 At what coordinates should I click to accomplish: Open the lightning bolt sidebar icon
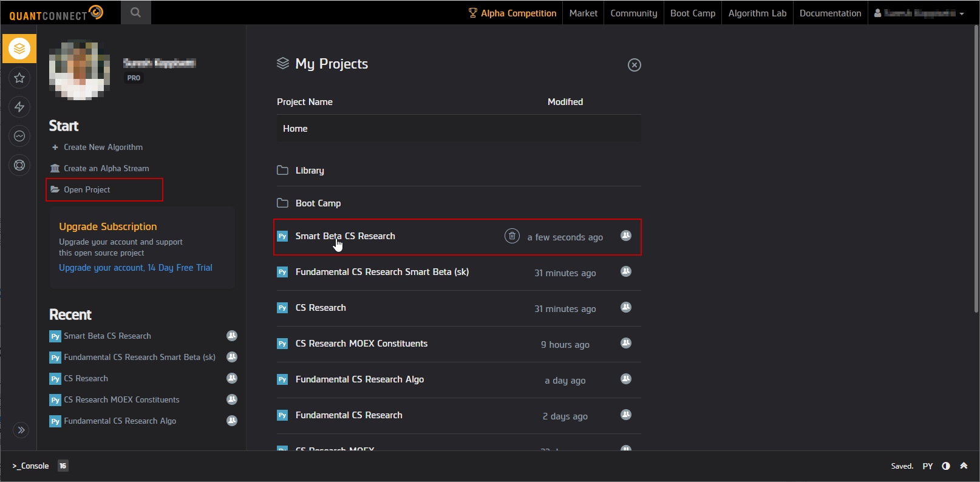pos(19,107)
